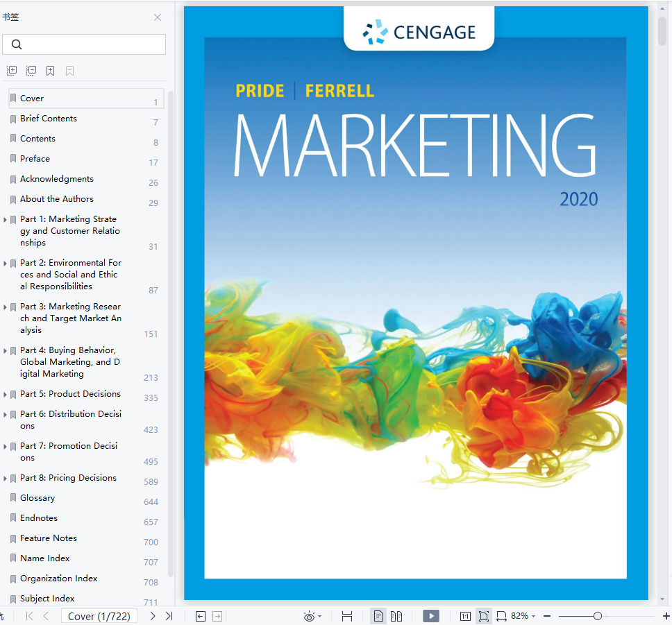Viewport: 672px width, 625px height.
Task: Open the Cover bookmark
Action: click(85, 99)
